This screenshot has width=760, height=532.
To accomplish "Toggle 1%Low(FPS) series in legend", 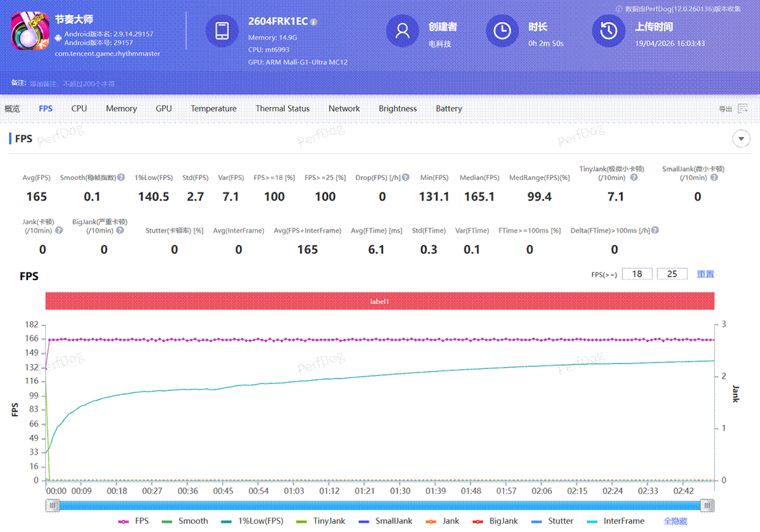I will pyautogui.click(x=255, y=521).
